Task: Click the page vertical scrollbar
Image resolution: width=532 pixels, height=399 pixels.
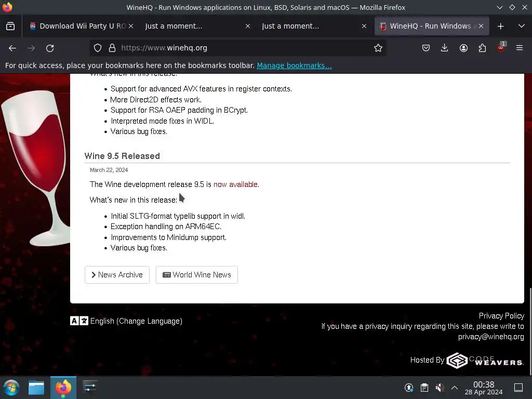Action: pos(530,331)
